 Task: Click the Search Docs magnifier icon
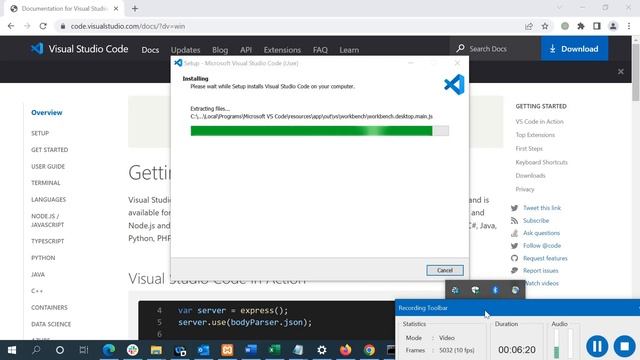[460, 49]
